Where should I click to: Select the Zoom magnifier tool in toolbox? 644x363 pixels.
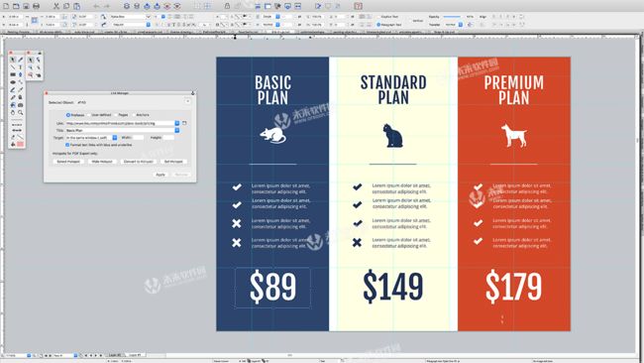[20, 113]
